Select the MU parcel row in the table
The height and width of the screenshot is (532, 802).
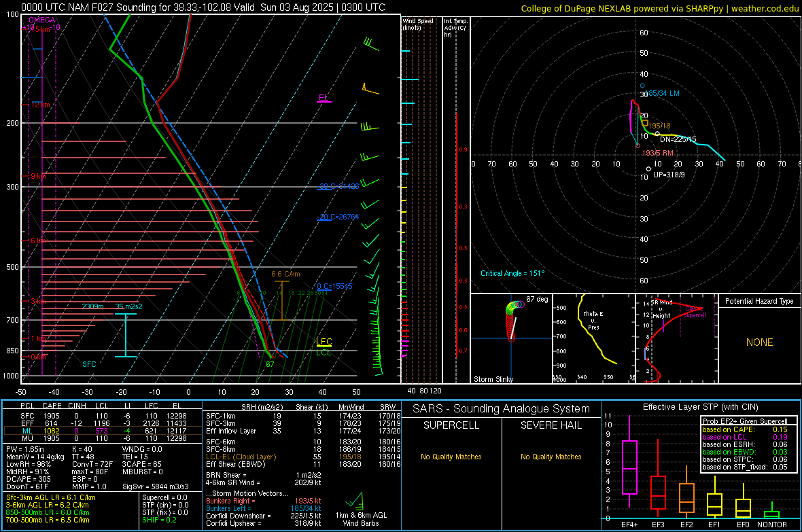tap(103, 438)
